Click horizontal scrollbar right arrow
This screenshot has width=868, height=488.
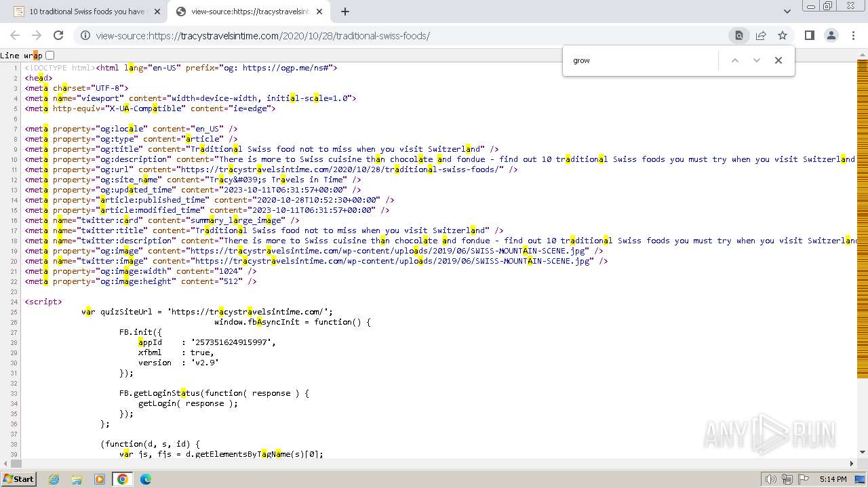pyautogui.click(x=852, y=464)
